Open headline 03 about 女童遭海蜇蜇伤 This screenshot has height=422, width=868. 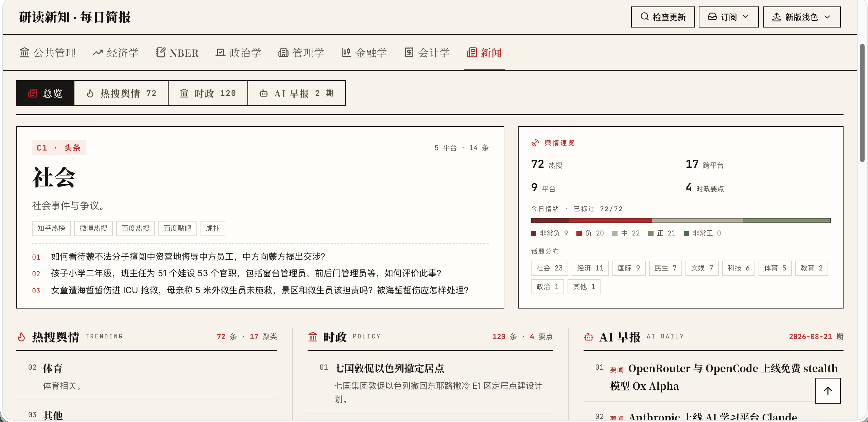(x=260, y=290)
